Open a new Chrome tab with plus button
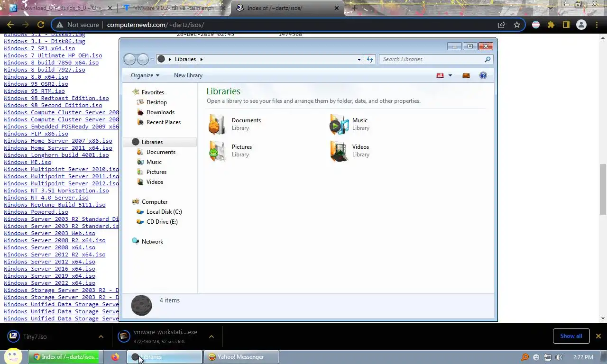Image resolution: width=607 pixels, height=364 pixels. [x=354, y=8]
